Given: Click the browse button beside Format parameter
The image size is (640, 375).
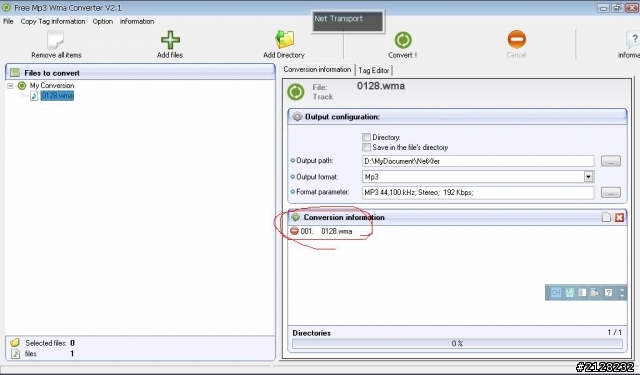Looking at the screenshot, I should (611, 192).
